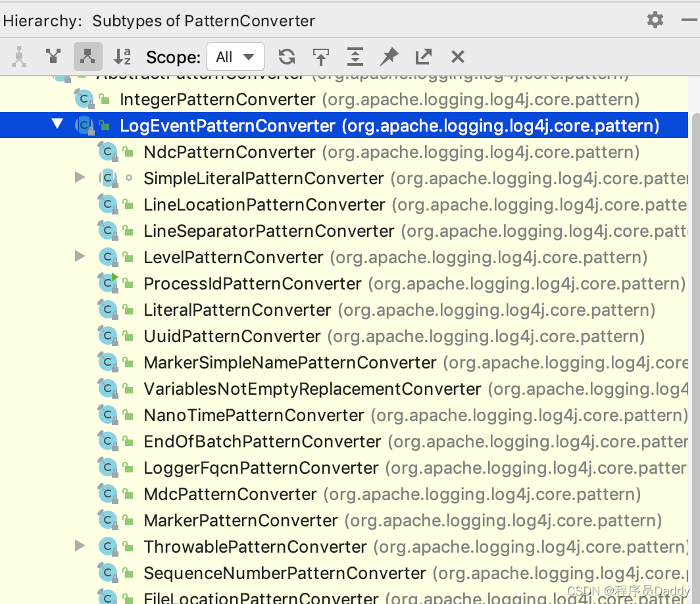This screenshot has width=700, height=604.
Task: Select SimpleLiteralPatternConverter class
Action: pos(263,178)
